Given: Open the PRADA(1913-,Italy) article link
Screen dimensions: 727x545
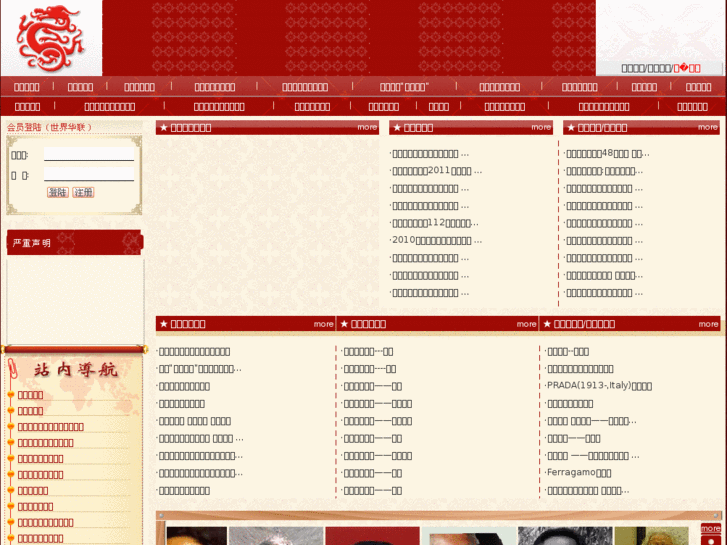Looking at the screenshot, I should click(x=599, y=386).
